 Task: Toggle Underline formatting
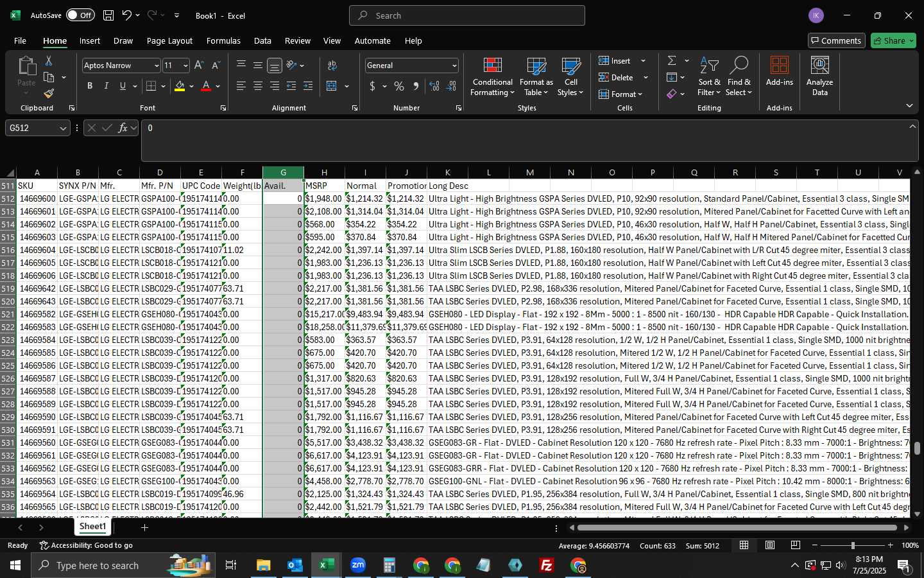coord(123,86)
